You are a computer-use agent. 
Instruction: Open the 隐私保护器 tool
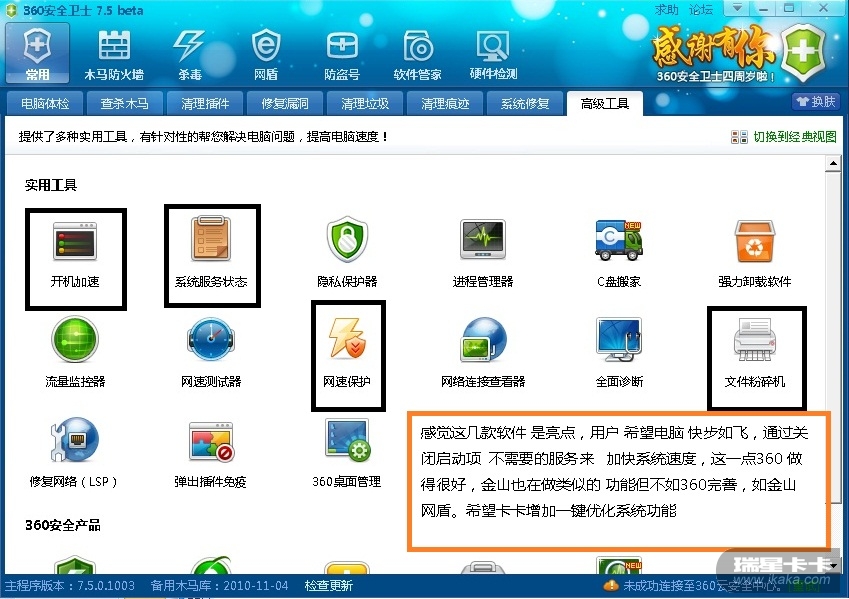click(x=347, y=252)
